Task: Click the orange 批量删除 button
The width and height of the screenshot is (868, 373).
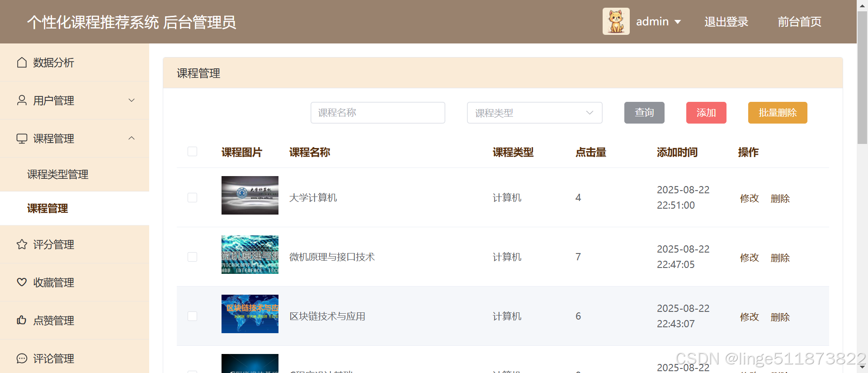Action: (778, 113)
